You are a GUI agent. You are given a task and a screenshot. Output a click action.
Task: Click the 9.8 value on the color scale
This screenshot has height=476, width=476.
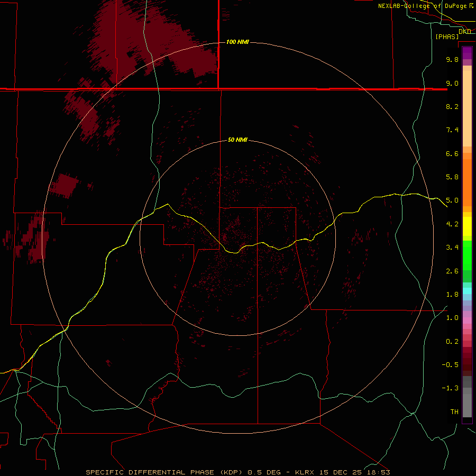(x=452, y=59)
